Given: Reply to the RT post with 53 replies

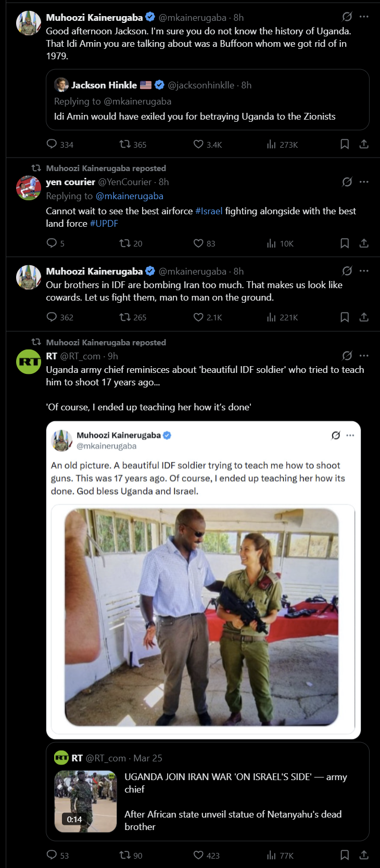Looking at the screenshot, I should click(x=52, y=854).
